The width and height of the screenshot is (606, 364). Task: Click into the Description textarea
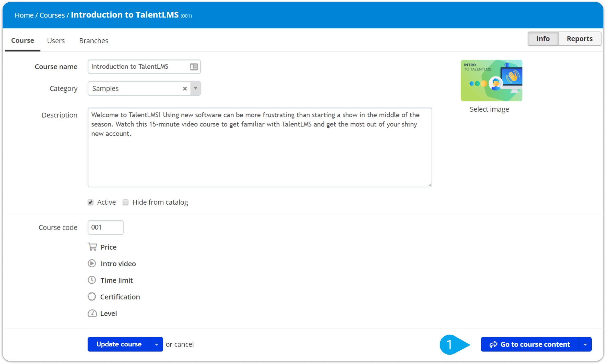point(260,147)
